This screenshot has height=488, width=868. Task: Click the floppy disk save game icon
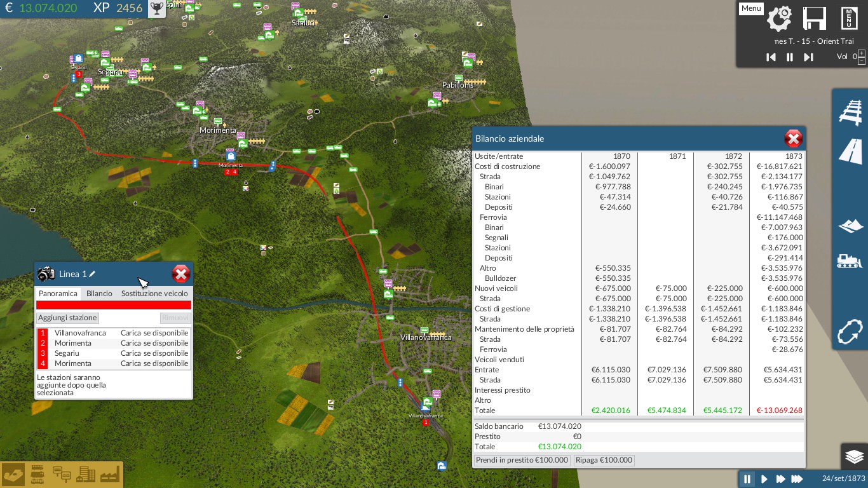(x=814, y=18)
